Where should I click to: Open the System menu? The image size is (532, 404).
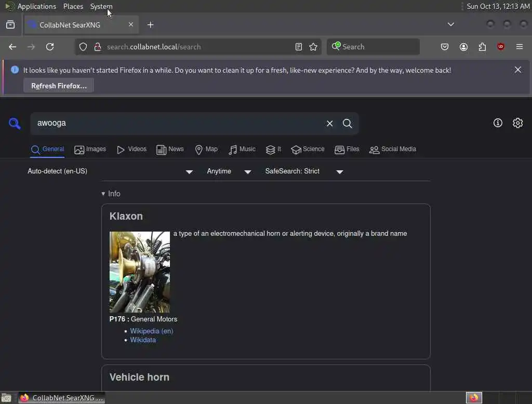point(101,6)
